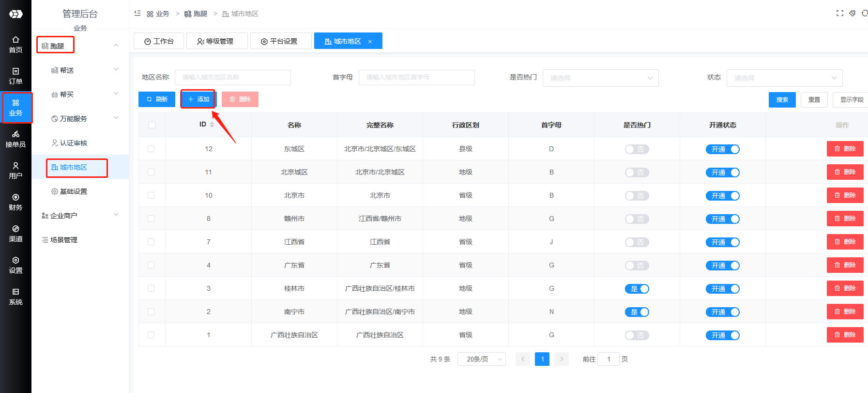Image resolution: width=868 pixels, height=393 pixels.
Task: Turn off 是否热门 for 南宁市
Action: click(x=637, y=312)
